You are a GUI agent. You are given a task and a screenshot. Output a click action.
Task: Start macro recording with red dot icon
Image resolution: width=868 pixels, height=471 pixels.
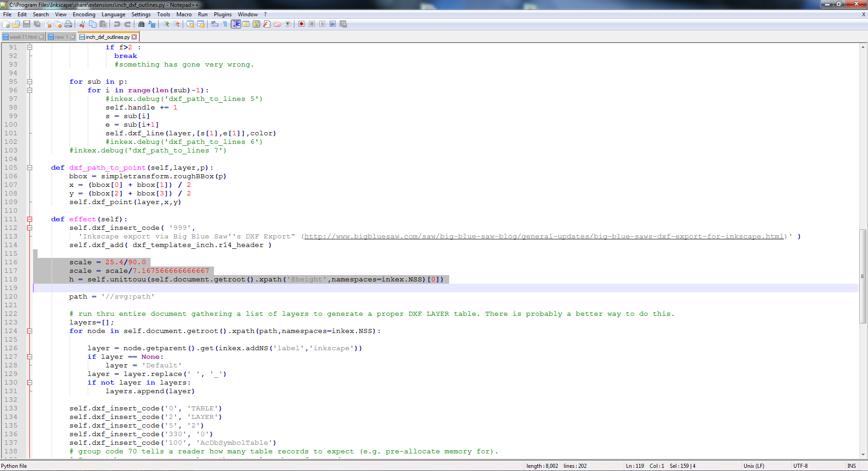(301, 24)
